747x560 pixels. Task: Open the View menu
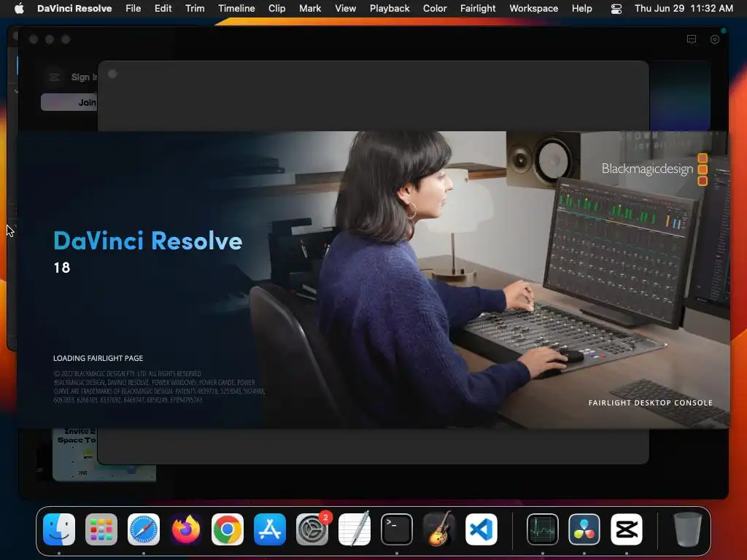[x=345, y=8]
